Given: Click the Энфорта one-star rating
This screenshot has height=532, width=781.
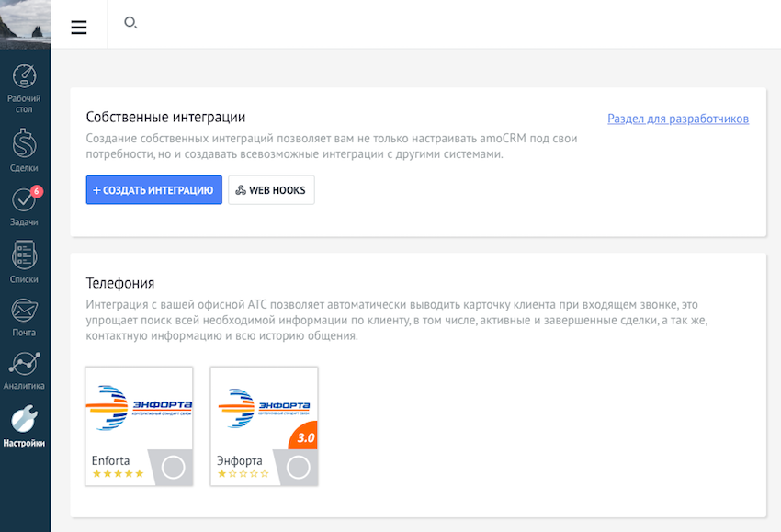Looking at the screenshot, I should tap(243, 474).
